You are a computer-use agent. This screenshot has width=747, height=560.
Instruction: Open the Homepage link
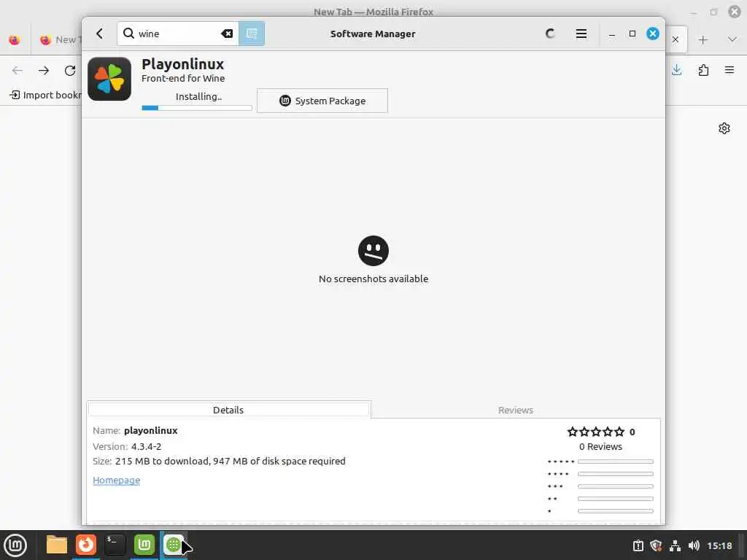click(116, 480)
